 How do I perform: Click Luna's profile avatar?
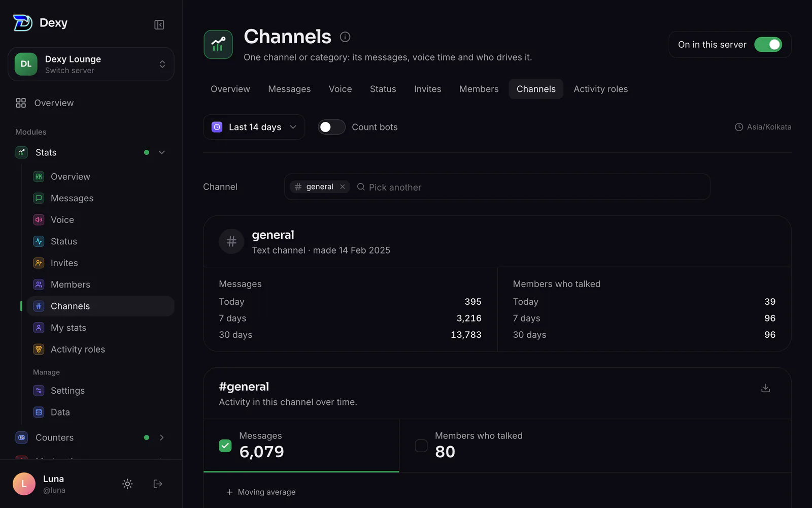click(x=24, y=484)
